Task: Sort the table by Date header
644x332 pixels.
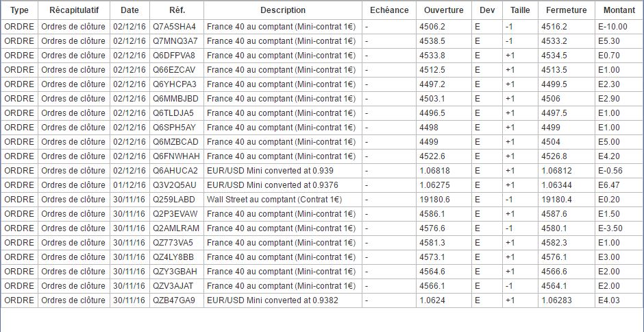Action: [129, 10]
